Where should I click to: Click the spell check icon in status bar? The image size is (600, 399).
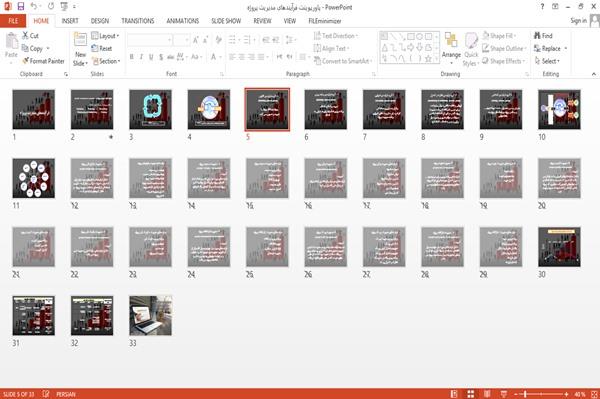(x=46, y=394)
